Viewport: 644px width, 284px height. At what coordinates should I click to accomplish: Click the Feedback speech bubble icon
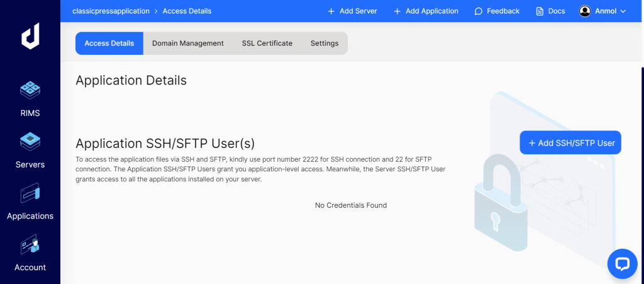tap(479, 11)
